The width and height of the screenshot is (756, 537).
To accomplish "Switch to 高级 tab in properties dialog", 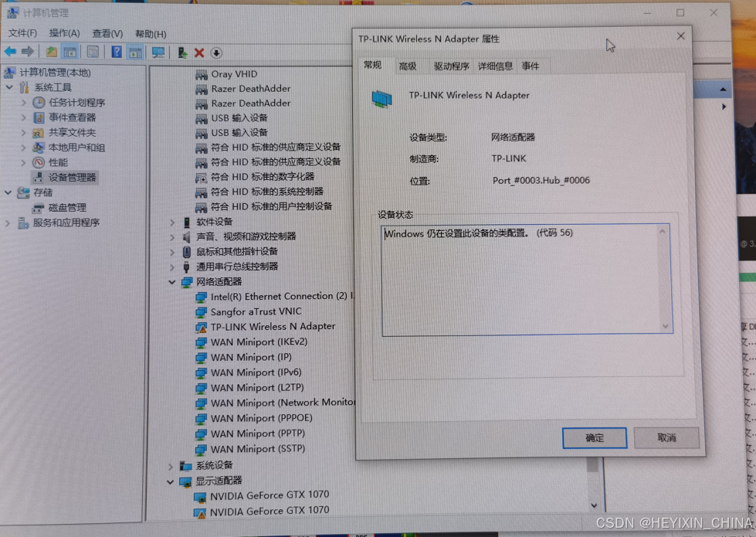I will coord(408,66).
